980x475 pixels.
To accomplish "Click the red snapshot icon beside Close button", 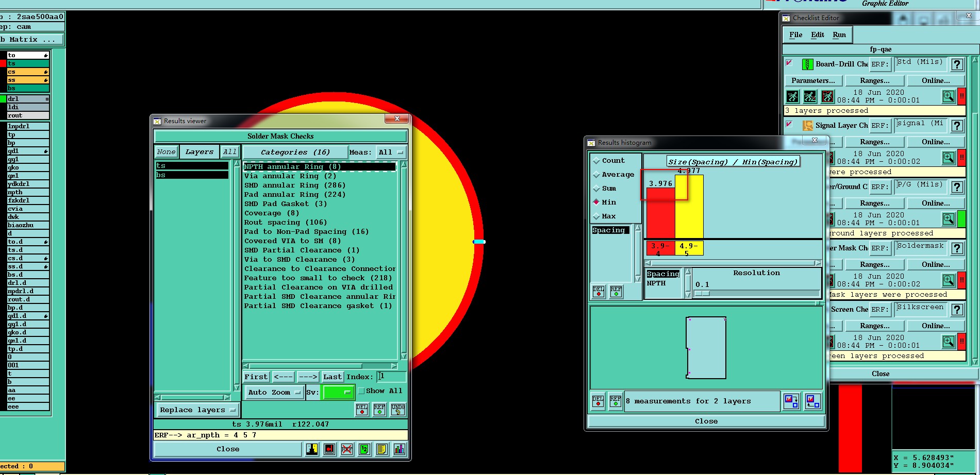I will coord(329,449).
